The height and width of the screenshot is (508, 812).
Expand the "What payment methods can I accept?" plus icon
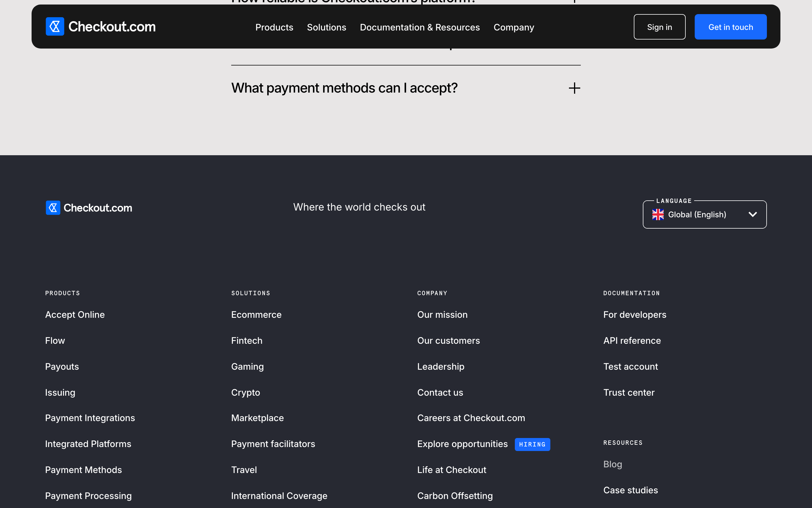click(574, 88)
